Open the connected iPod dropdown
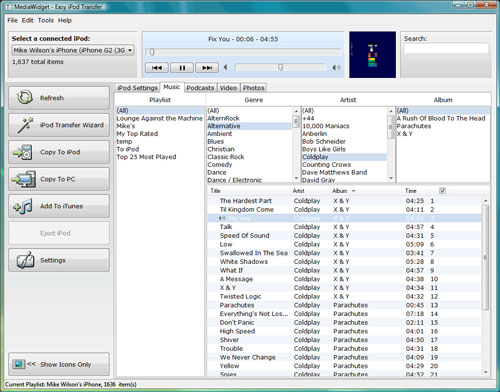The image size is (500, 392). coord(73,50)
